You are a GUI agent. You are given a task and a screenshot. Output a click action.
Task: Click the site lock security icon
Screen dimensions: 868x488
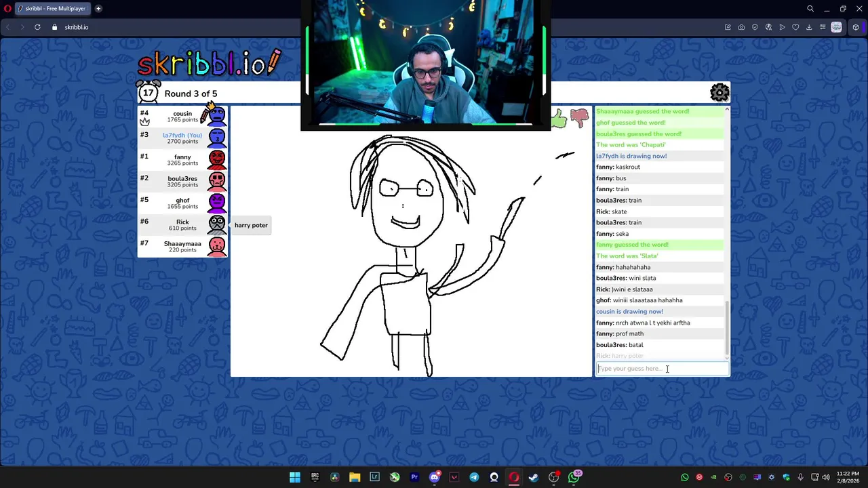pyautogui.click(x=55, y=27)
